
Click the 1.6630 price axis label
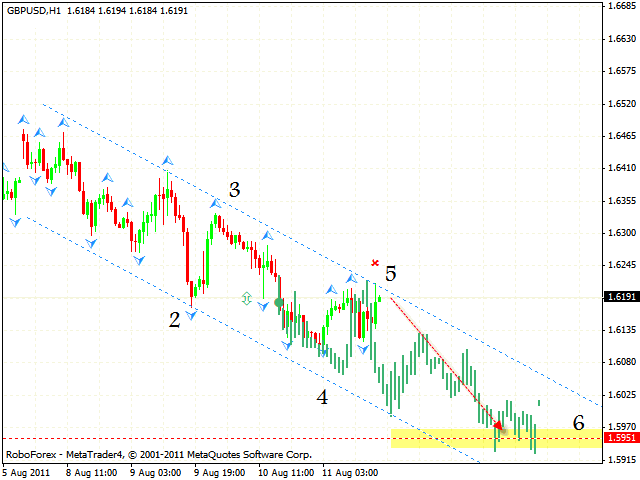coord(622,39)
